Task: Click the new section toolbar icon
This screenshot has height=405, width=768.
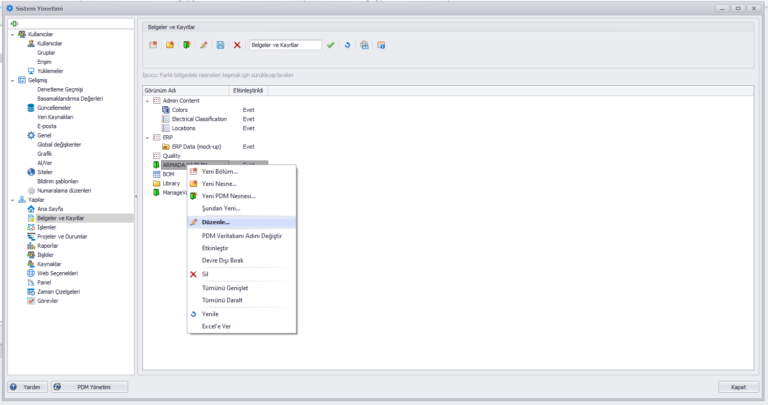Action: coord(153,45)
